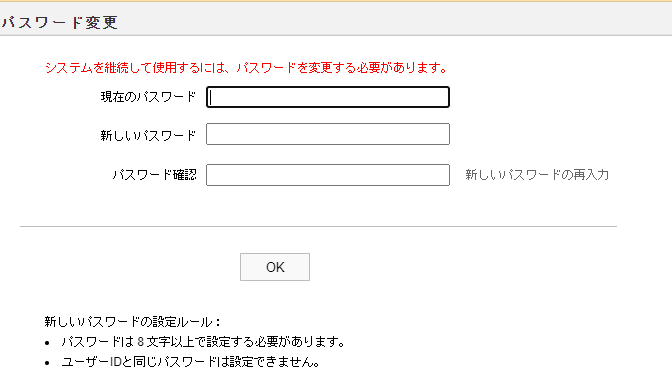Select the パスワード確認 input field
The height and width of the screenshot is (392, 672).
click(328, 175)
